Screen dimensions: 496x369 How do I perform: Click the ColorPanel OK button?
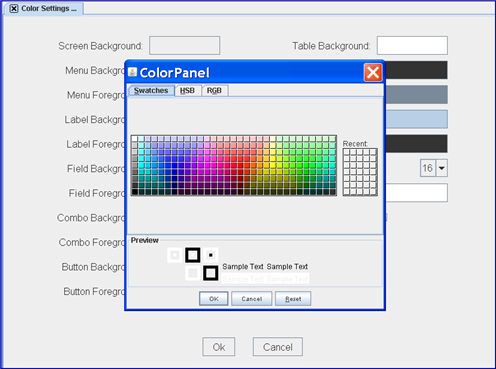pos(214,299)
